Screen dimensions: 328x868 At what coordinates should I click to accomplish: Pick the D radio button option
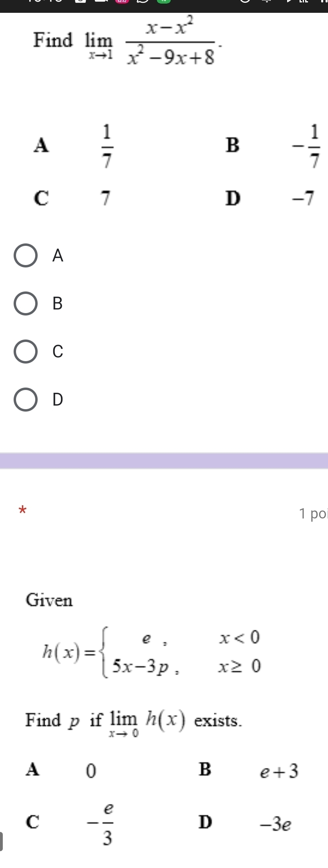click(x=26, y=400)
